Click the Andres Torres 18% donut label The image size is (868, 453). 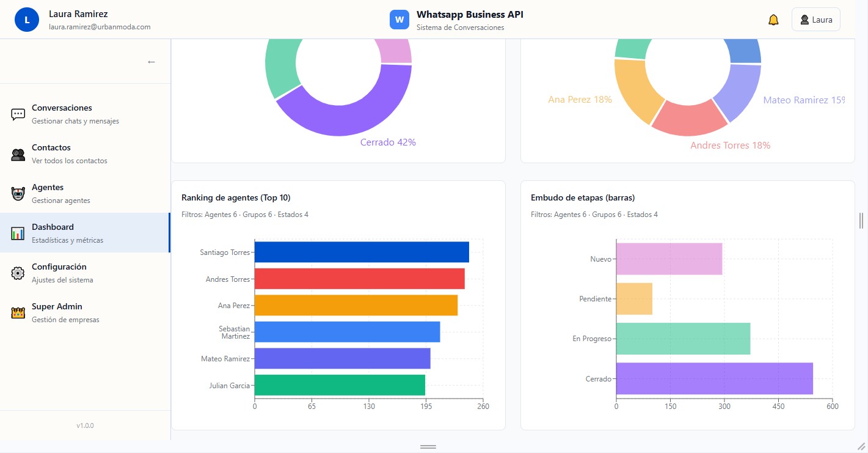(731, 145)
